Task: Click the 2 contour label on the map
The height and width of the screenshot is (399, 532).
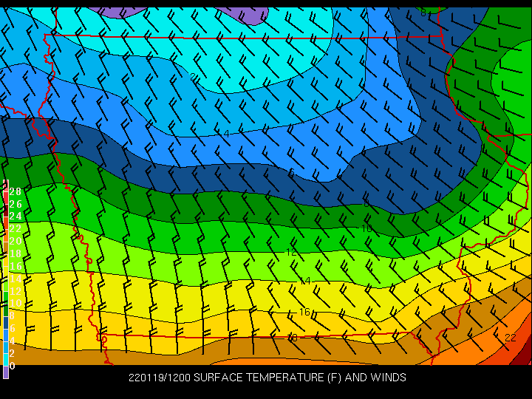Action: [194, 78]
